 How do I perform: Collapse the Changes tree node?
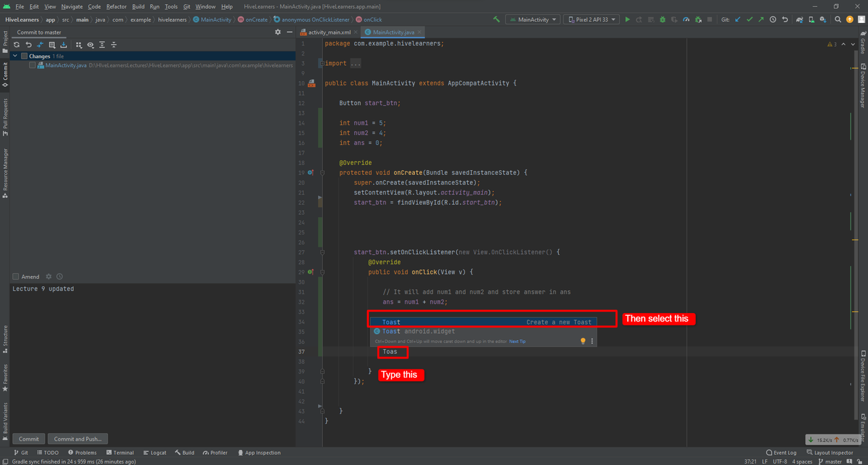(15, 56)
